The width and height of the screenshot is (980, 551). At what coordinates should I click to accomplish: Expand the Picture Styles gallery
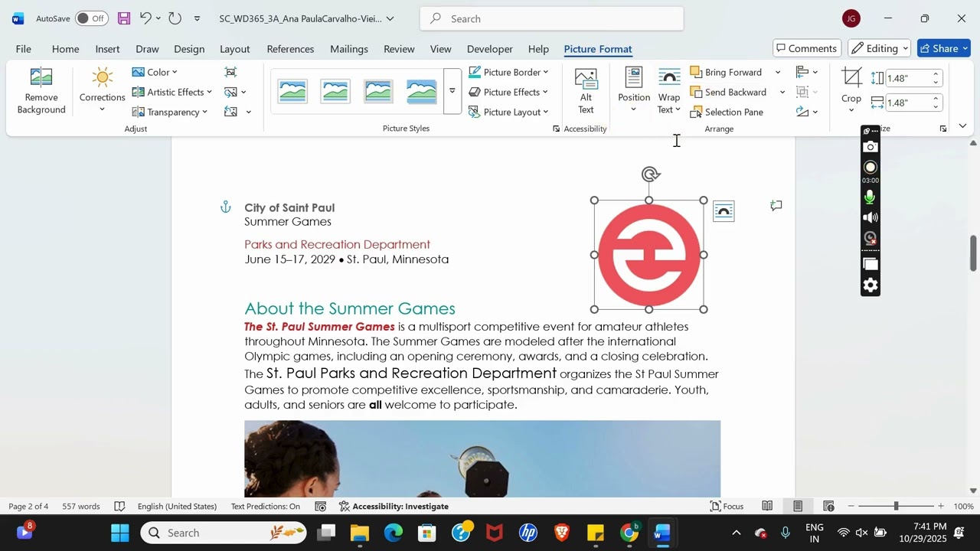(x=452, y=91)
